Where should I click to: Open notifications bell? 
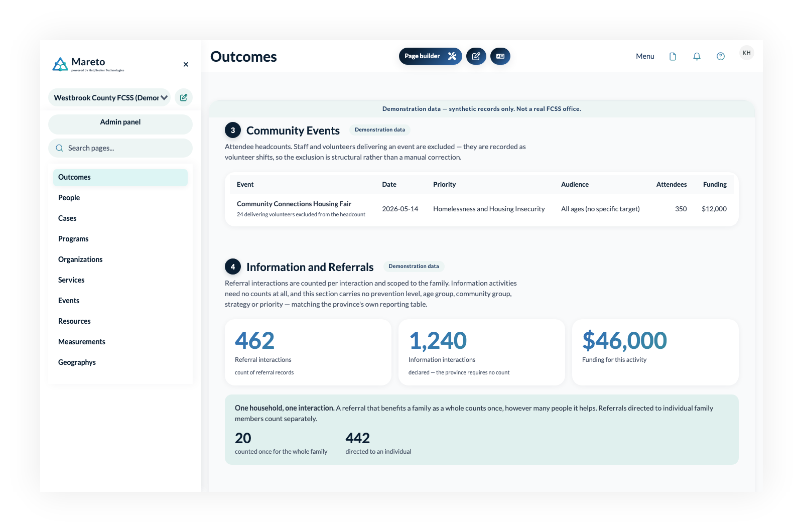tap(697, 56)
